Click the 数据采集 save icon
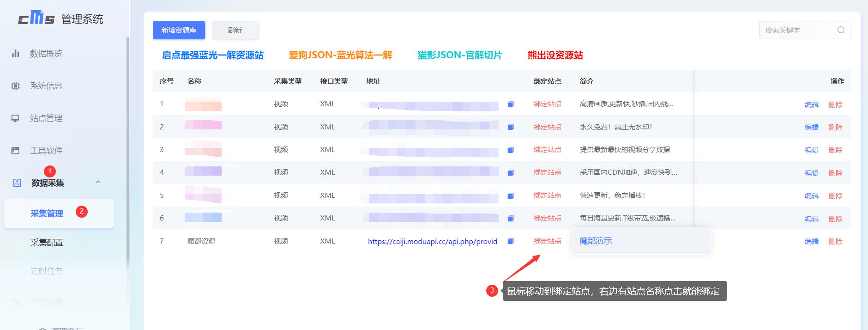The image size is (868, 330). (x=17, y=183)
